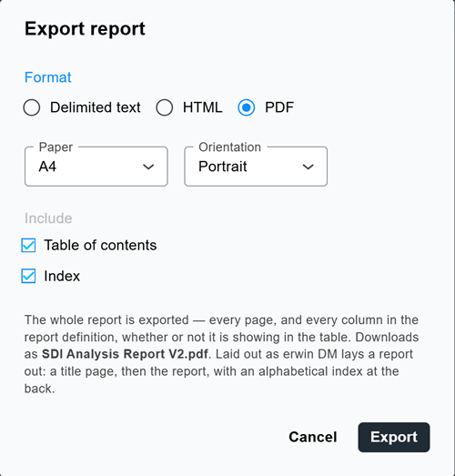Image resolution: width=455 pixels, height=476 pixels.
Task: Click the Export button
Action: [394, 437]
